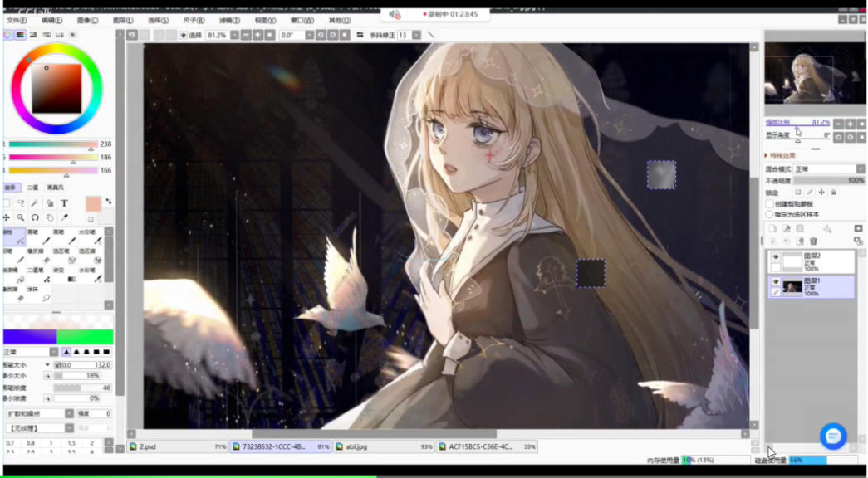The width and height of the screenshot is (868, 478).
Task: Open the brush texture 无纹理 dropdown
Action: coord(40,427)
